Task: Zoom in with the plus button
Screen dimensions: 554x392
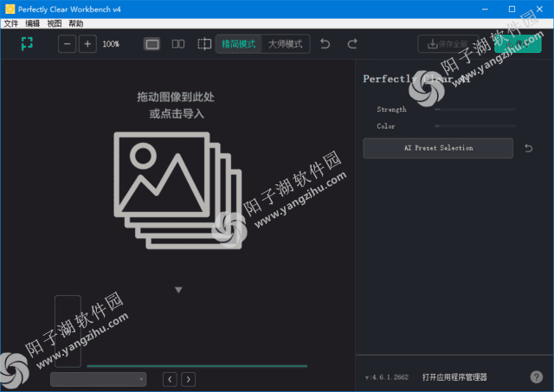Action: tap(87, 44)
